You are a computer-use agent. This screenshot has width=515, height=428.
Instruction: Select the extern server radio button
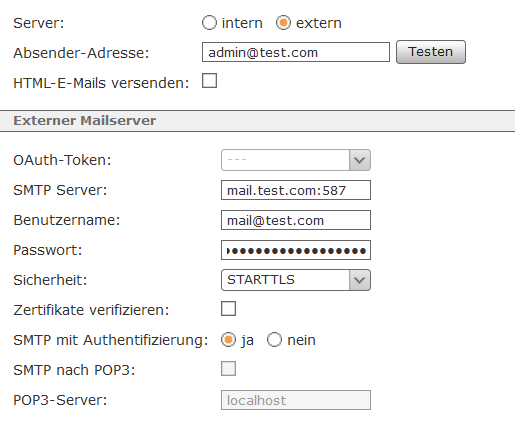coord(283,23)
